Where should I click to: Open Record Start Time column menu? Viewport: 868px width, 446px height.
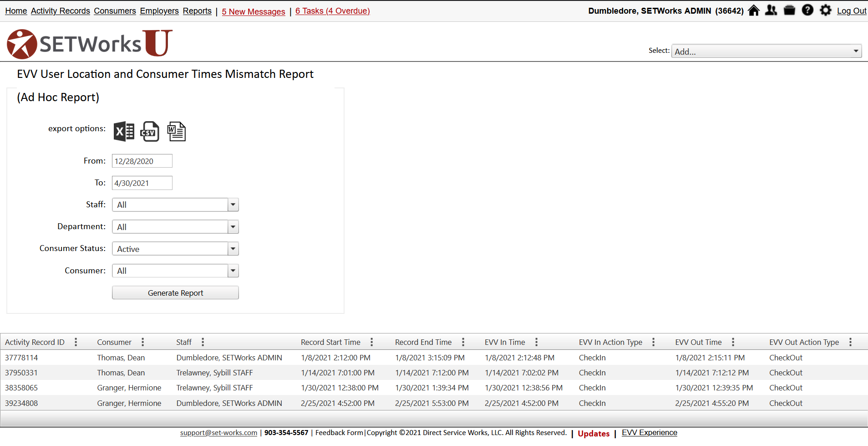(372, 342)
